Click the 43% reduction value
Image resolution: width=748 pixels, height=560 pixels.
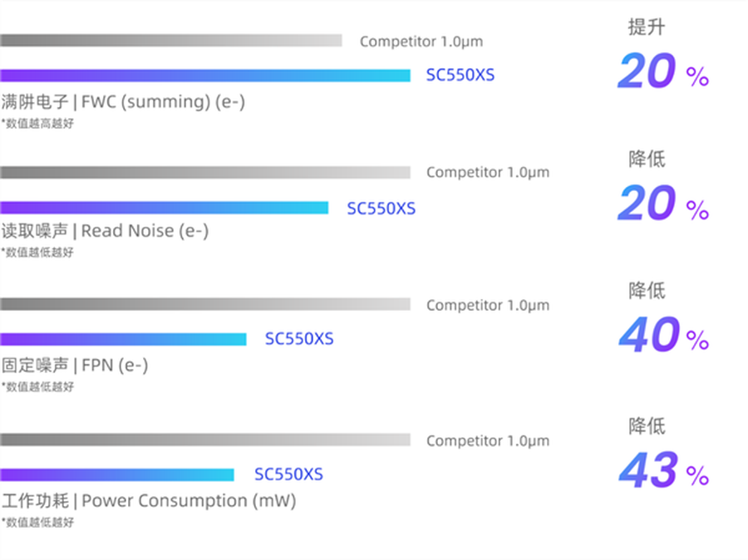662,472
